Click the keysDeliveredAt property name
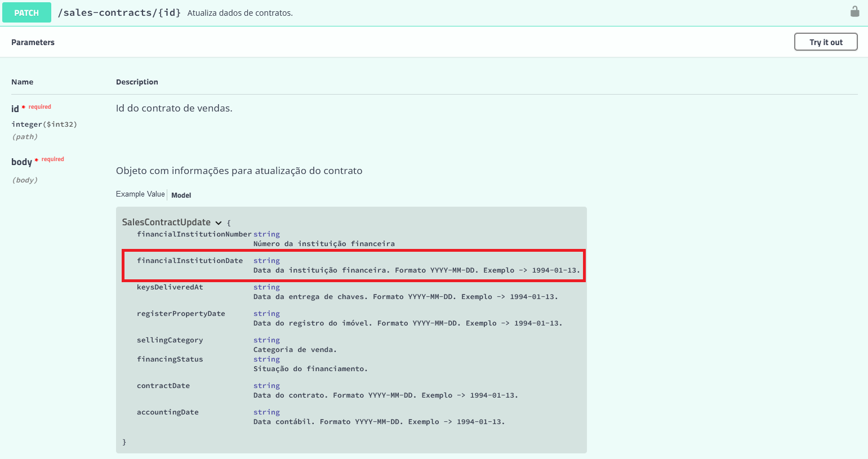The image size is (868, 459). point(170,287)
